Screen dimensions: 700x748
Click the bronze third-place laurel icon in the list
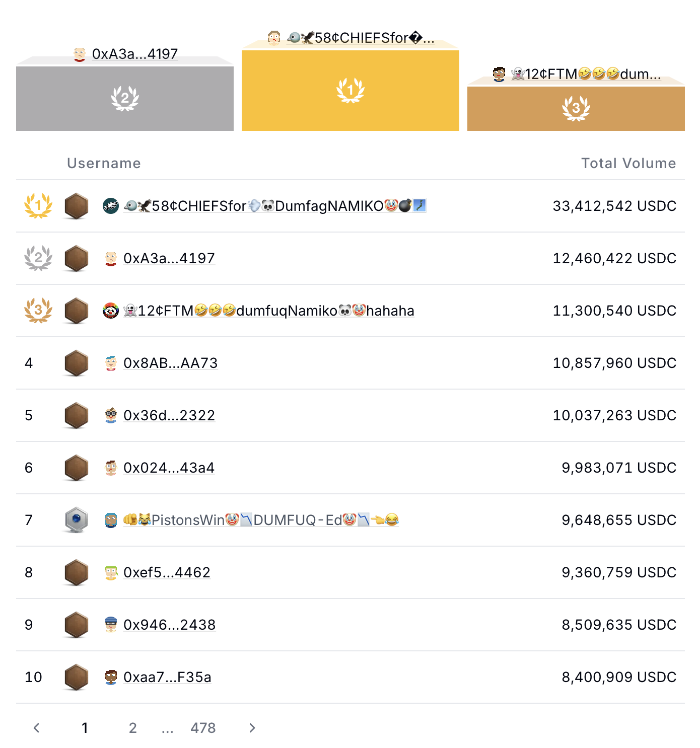click(38, 311)
